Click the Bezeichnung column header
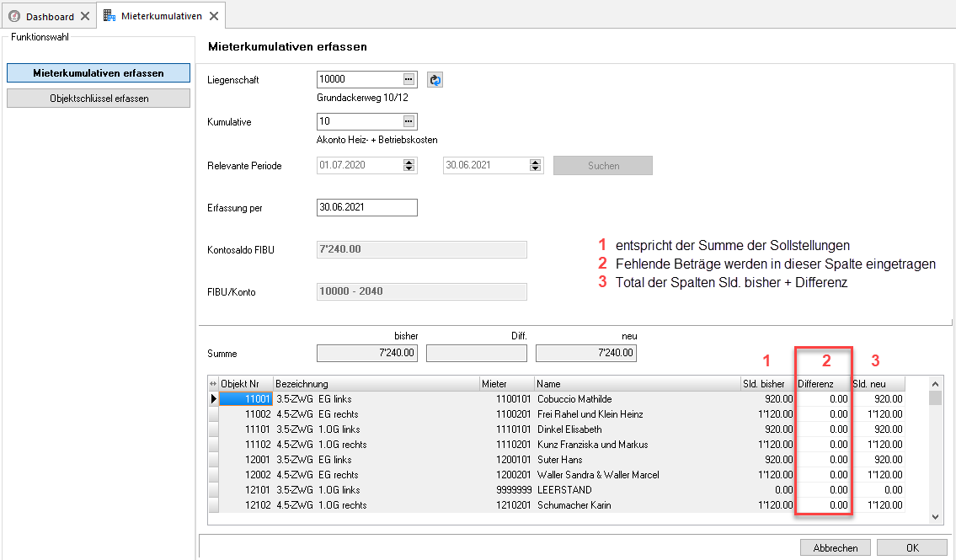 (x=377, y=384)
